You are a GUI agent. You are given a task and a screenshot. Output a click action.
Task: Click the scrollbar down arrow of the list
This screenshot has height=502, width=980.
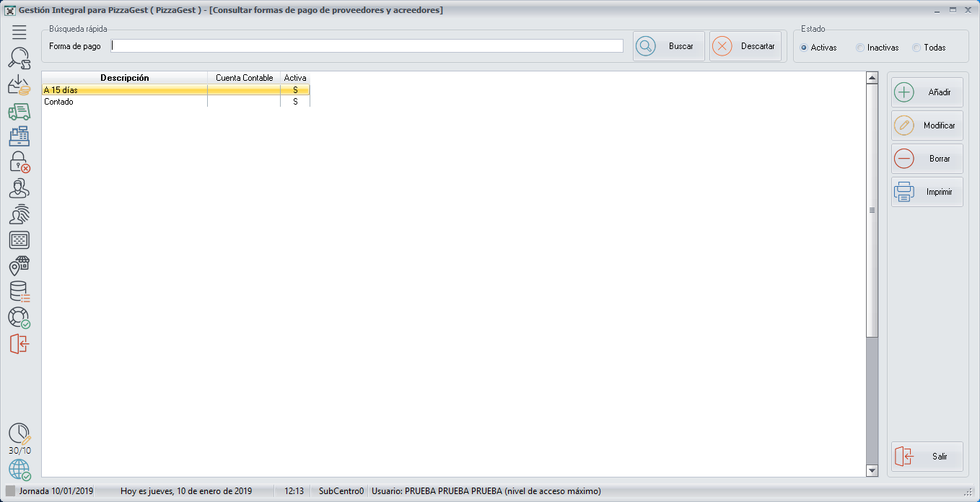pos(872,470)
